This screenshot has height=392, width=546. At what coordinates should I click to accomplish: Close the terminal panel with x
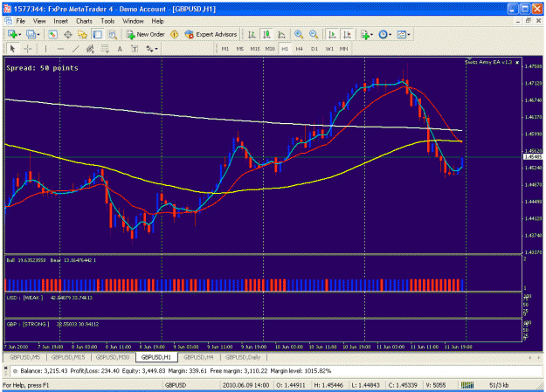tap(5, 368)
